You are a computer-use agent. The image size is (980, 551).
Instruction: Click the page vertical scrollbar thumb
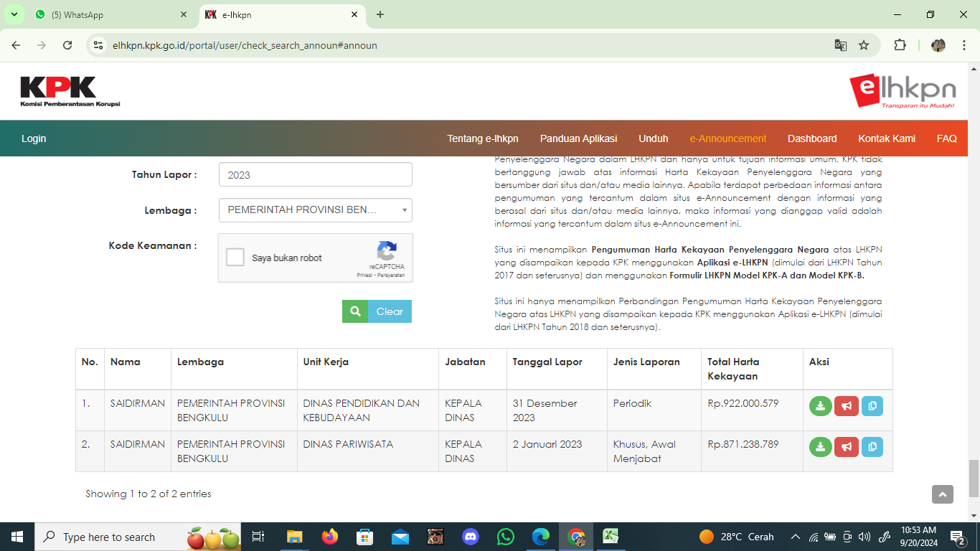[974, 479]
